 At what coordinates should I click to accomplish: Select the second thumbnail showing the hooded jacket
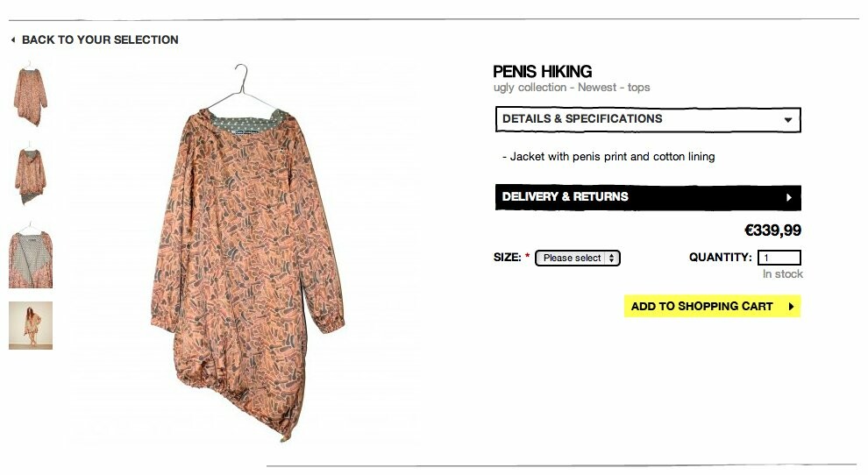tap(31, 175)
